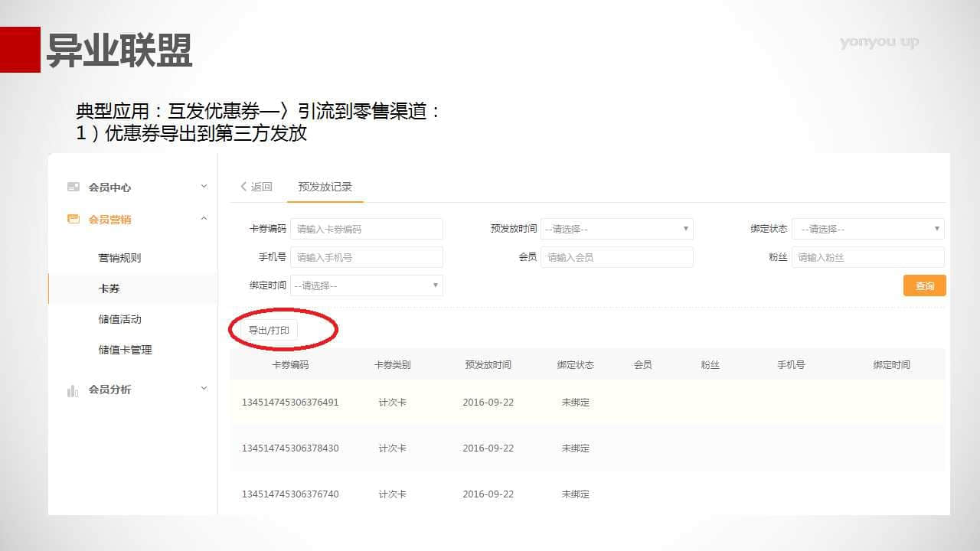Collapse the 会员营销 menu chevron
Screen dimensions: 980x551
pyautogui.click(x=204, y=219)
